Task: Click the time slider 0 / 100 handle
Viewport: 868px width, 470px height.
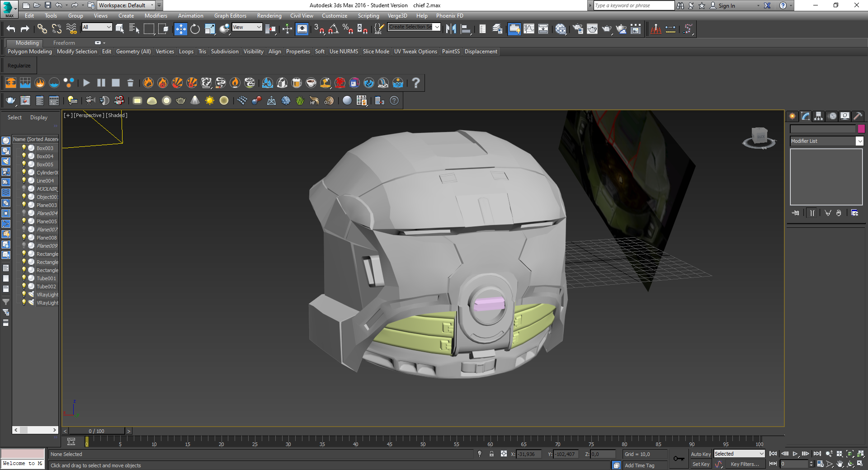Action: pos(96,431)
